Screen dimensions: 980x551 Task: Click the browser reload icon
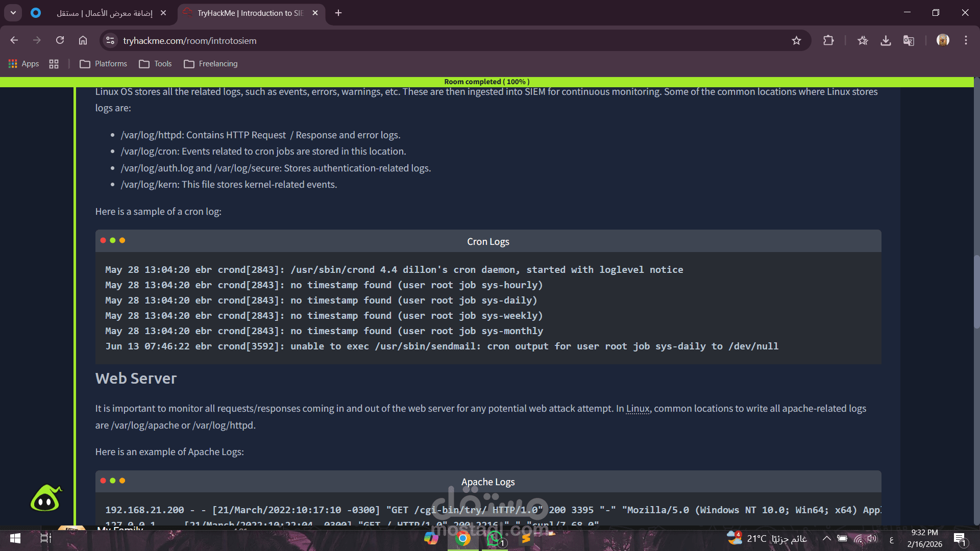pos(60,40)
